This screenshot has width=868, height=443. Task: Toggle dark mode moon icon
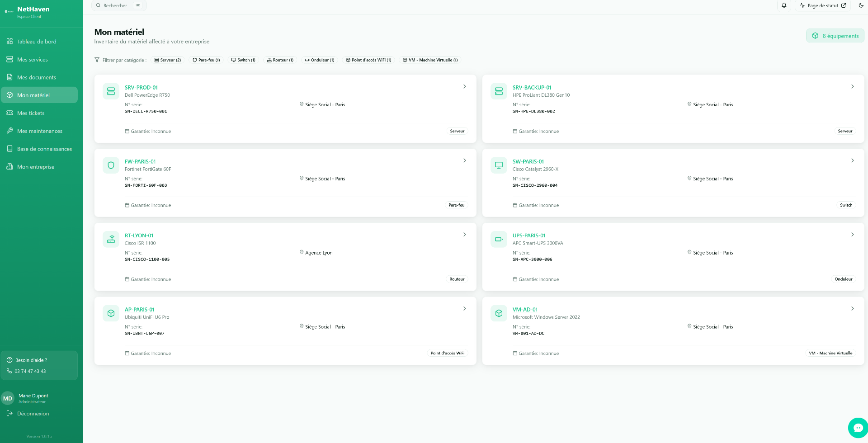pyautogui.click(x=861, y=5)
